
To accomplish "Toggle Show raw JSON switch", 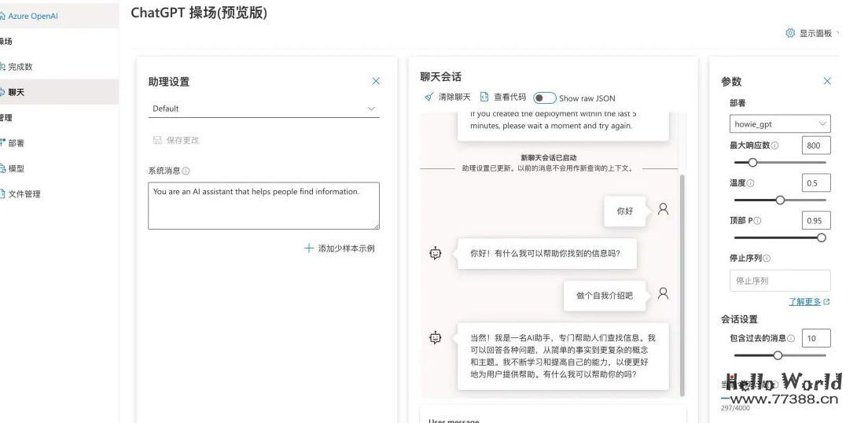I will (545, 98).
